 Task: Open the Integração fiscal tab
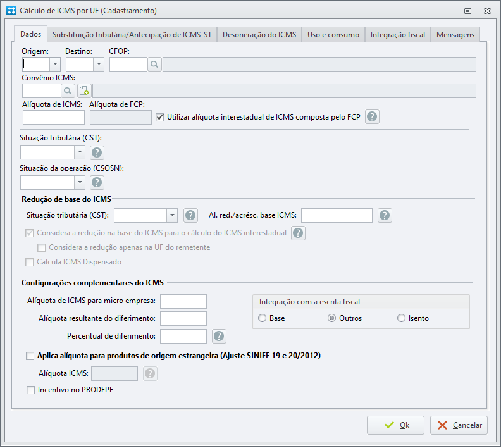coord(398,35)
